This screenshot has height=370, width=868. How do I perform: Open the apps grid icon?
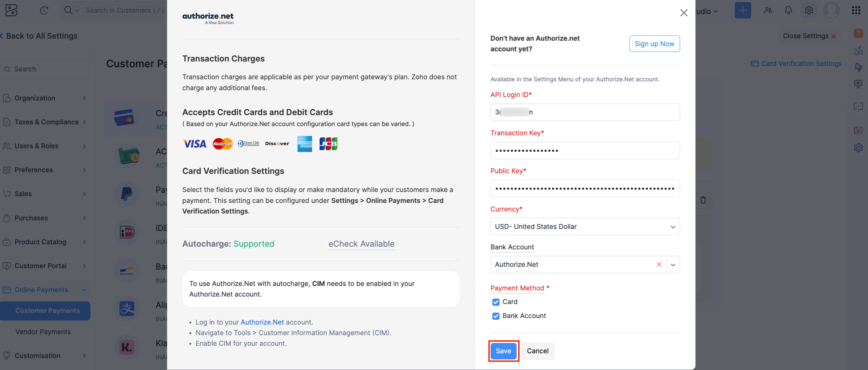(x=856, y=10)
